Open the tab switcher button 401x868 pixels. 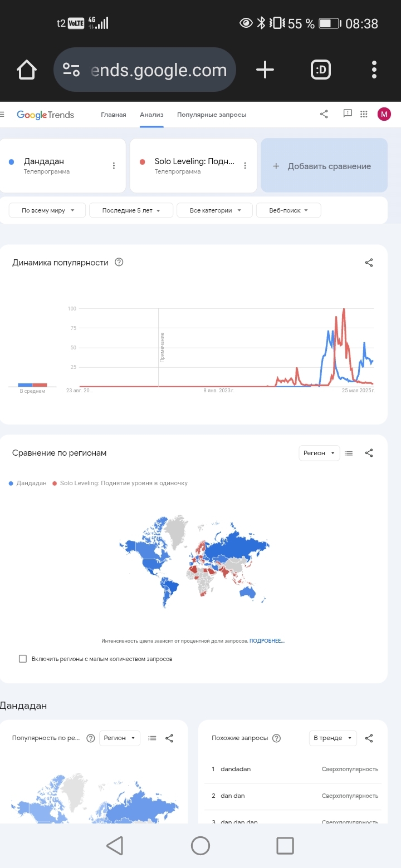pos(320,70)
